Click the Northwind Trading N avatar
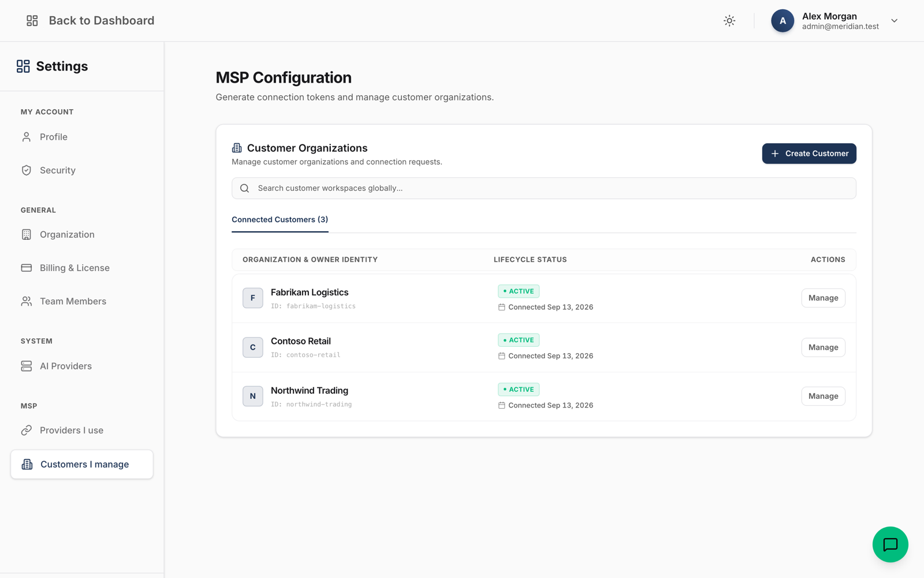The height and width of the screenshot is (578, 924). click(253, 397)
